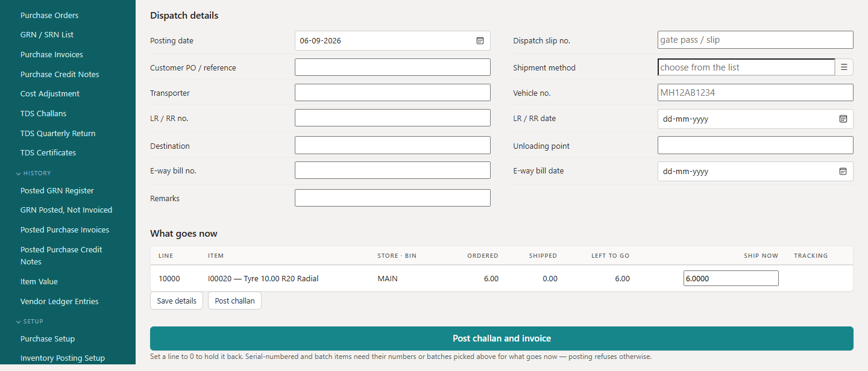
Task: Collapse the HISTORY sidebar section
Action: click(x=33, y=173)
